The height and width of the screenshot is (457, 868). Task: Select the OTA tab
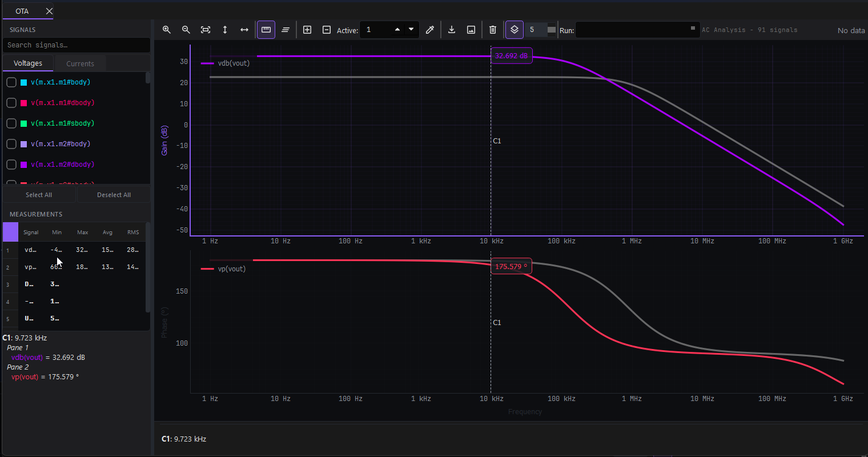(x=22, y=10)
